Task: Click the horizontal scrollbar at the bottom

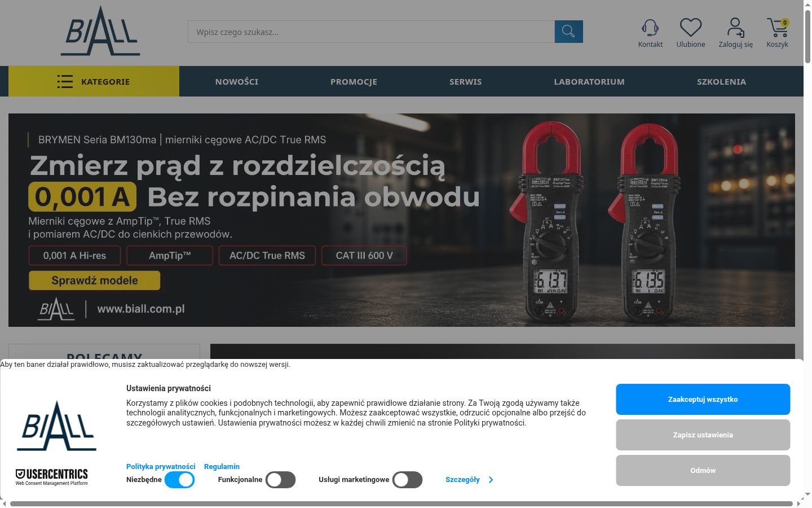Action: click(x=401, y=503)
